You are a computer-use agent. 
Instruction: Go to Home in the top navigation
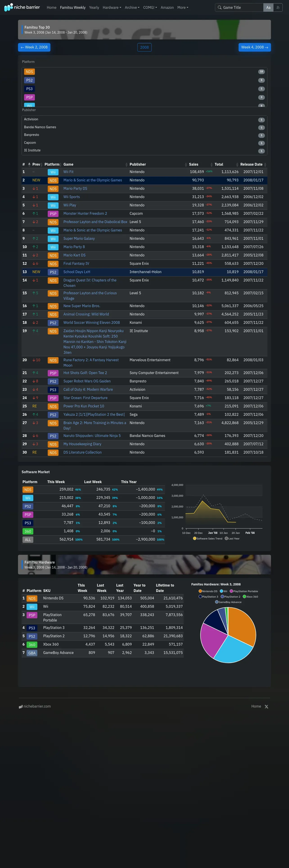point(52,7)
